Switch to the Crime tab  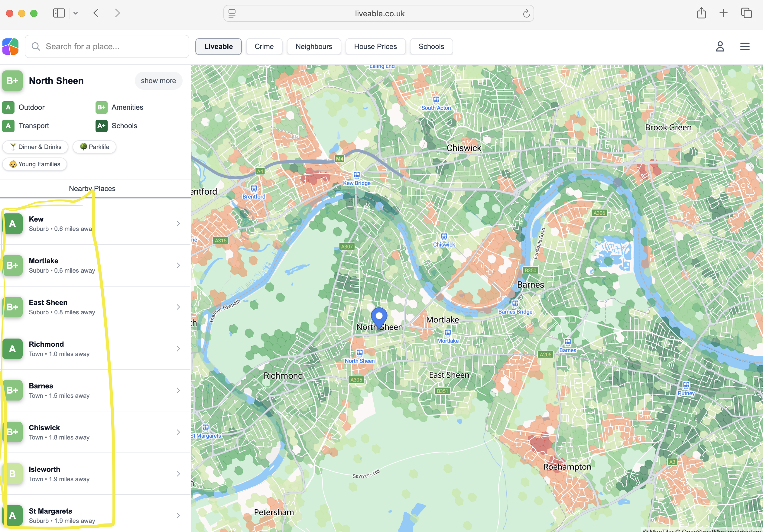tap(264, 47)
